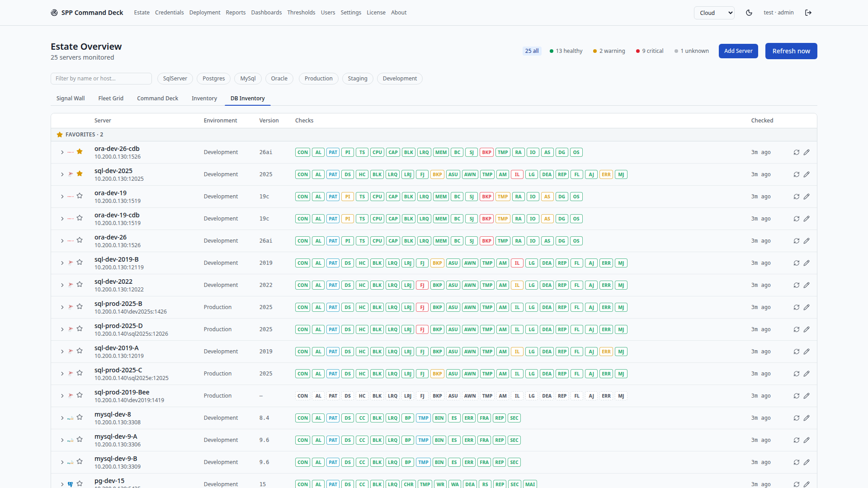
Task: Edit the mysql-dev-9-A server
Action: pyautogui.click(x=807, y=440)
